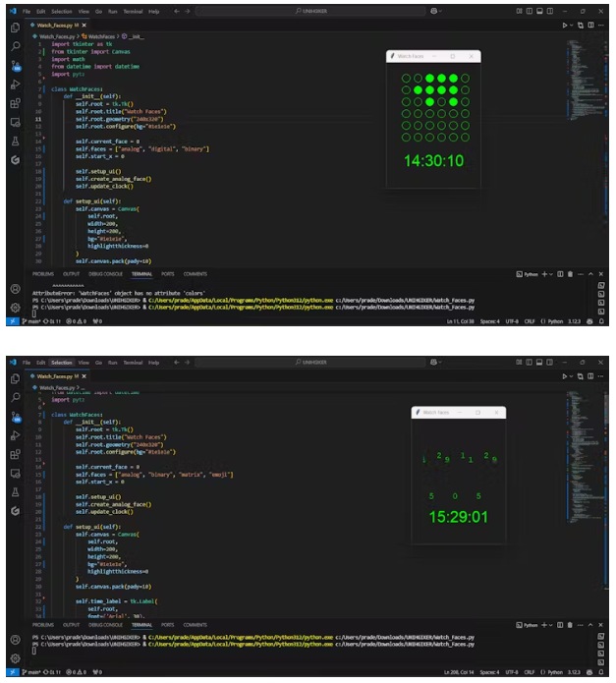The image size is (616, 683).
Task: Open Search view beside the 14:30:10 clock editor
Action: click(x=15, y=46)
